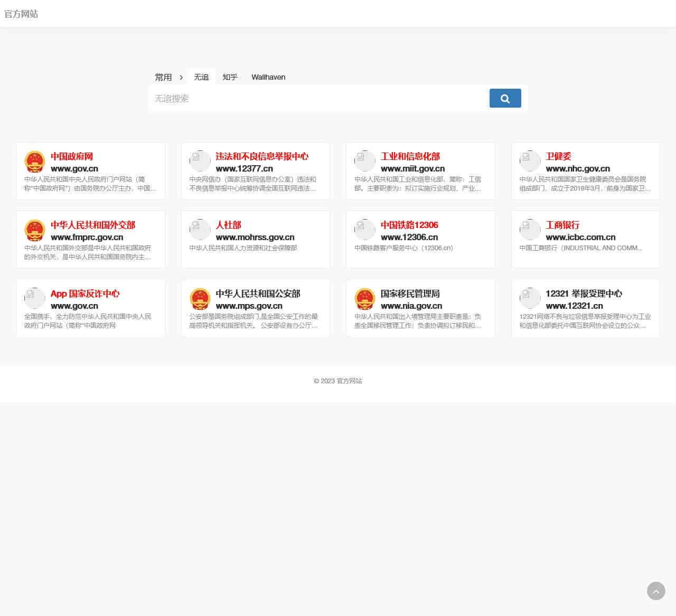Screen dimensions: 676x616
Task: Click the www.mohrss.gov.cn URL text
Action: click(255, 237)
